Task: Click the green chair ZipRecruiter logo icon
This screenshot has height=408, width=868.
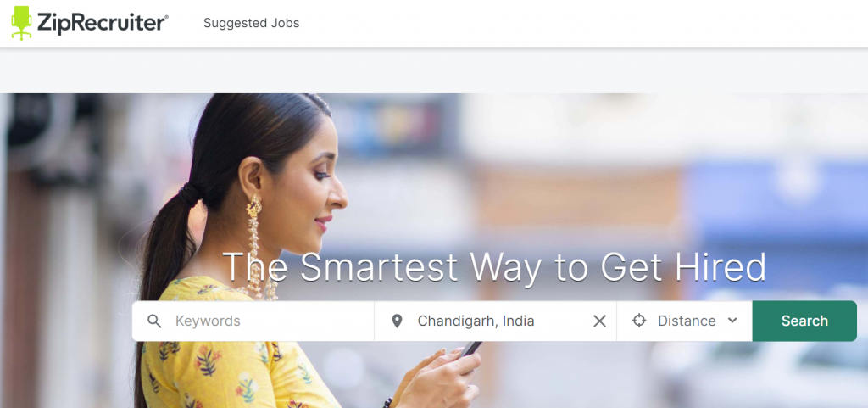Action: [x=21, y=23]
